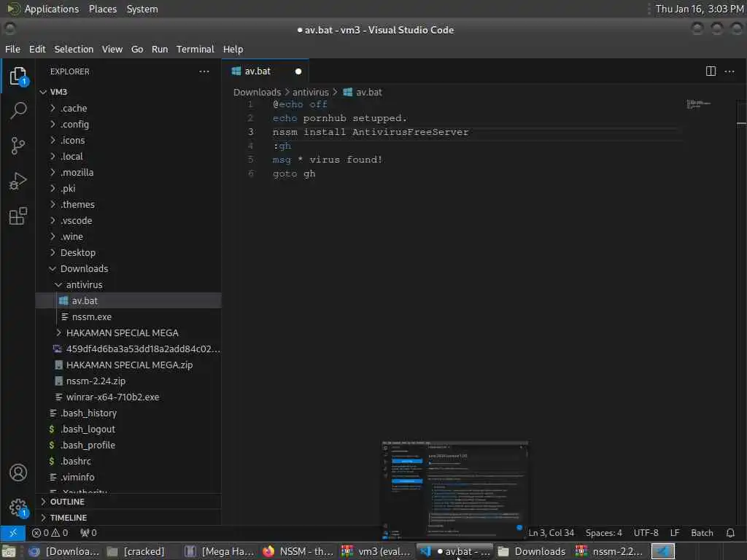This screenshot has width=747, height=560.
Task: Open the Selection menu
Action: tap(74, 49)
